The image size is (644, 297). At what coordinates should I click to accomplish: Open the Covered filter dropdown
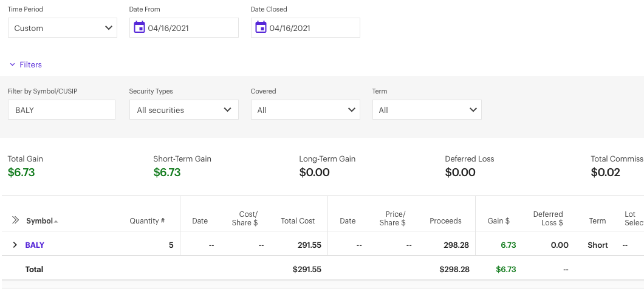pyautogui.click(x=305, y=110)
